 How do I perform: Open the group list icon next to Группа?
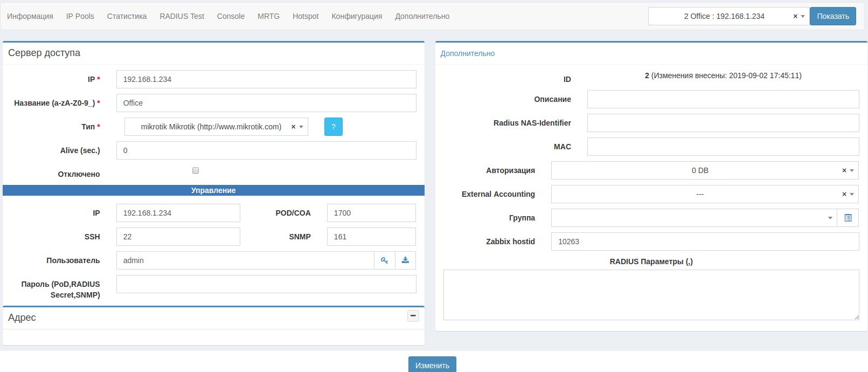coord(848,218)
